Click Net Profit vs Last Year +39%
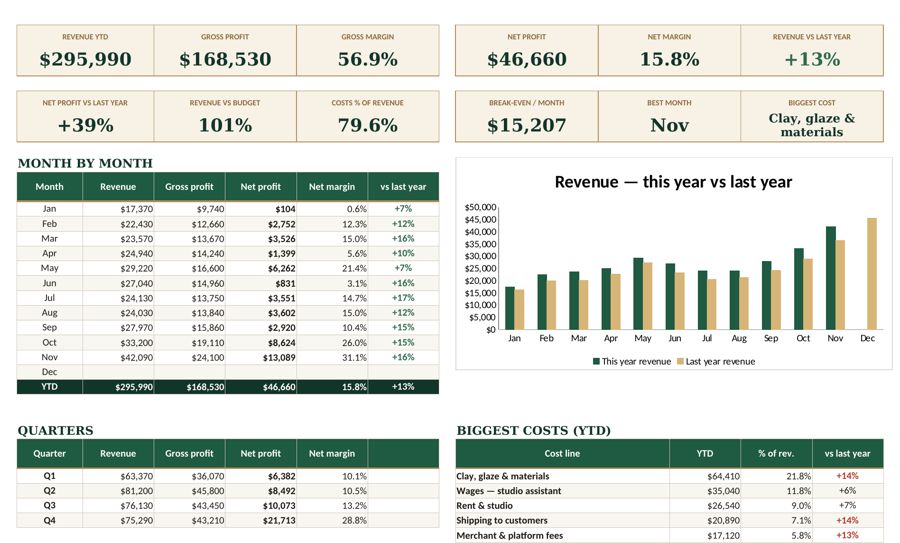The height and width of the screenshot is (543, 900). pos(86,125)
